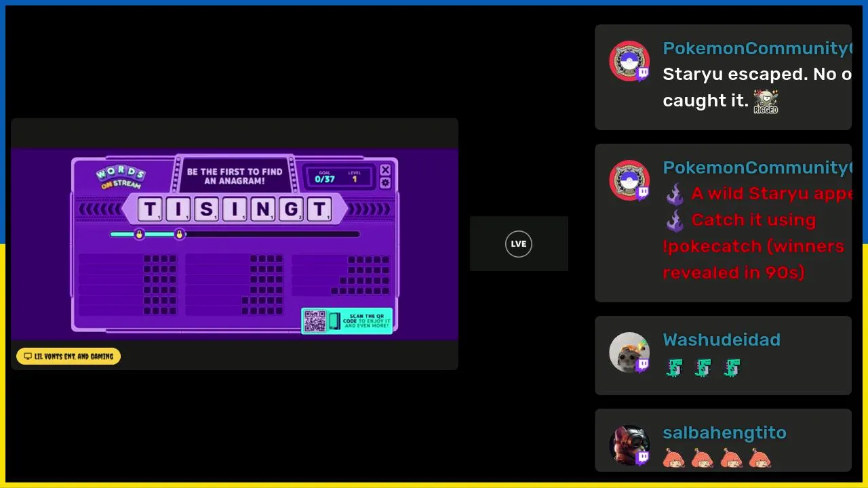Click the purple flame before 'Catch it using'
The image size is (868, 488).
pyautogui.click(x=675, y=220)
